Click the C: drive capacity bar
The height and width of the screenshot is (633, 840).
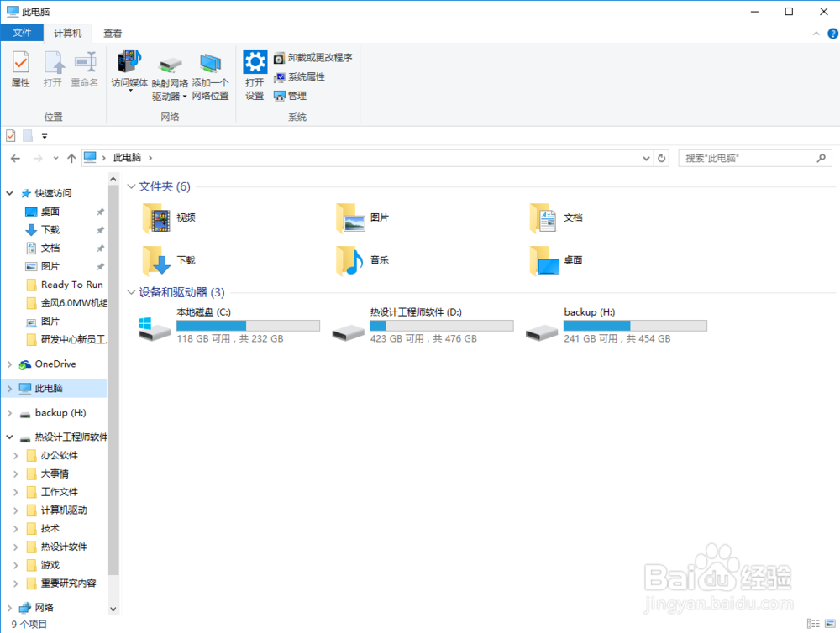point(247,325)
